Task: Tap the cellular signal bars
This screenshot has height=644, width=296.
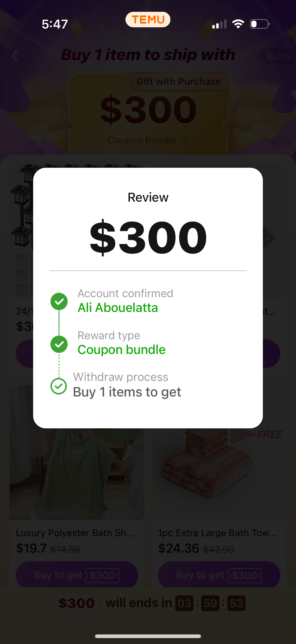Action: (x=219, y=24)
